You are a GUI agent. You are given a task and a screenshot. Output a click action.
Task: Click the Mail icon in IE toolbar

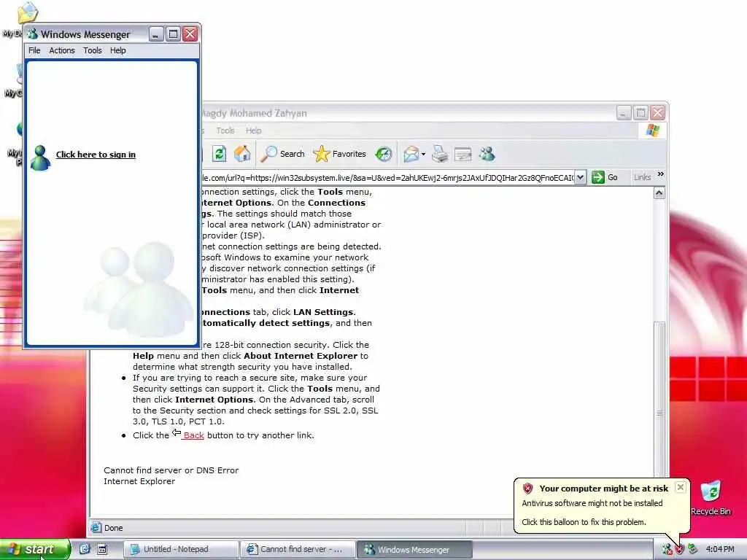(411, 154)
